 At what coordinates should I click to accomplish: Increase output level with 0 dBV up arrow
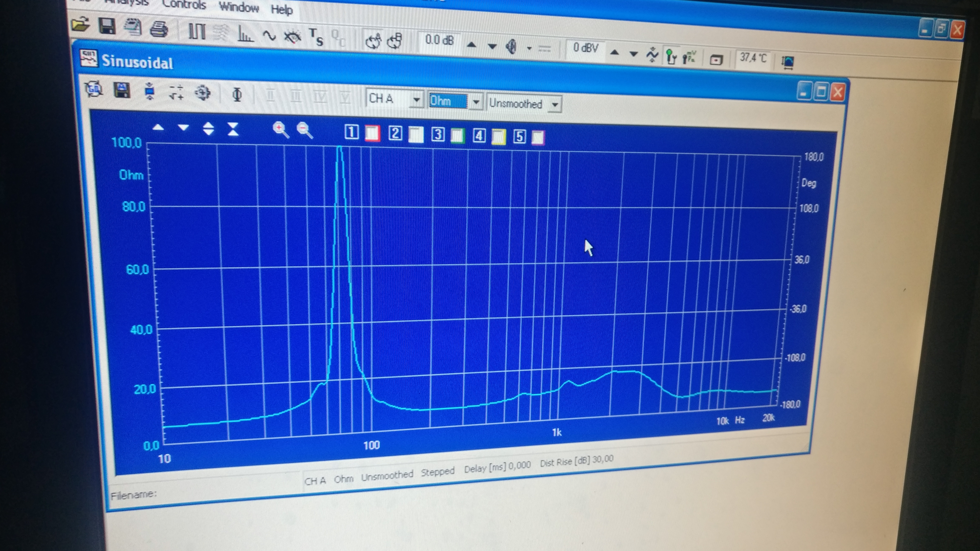click(614, 53)
